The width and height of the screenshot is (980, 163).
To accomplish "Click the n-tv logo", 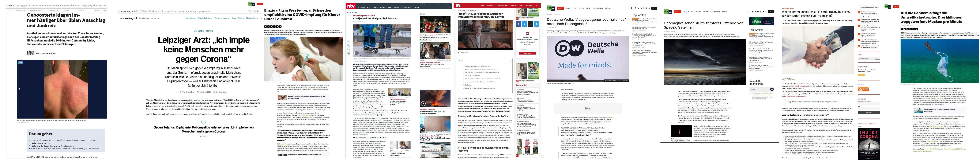I will click(351, 6).
